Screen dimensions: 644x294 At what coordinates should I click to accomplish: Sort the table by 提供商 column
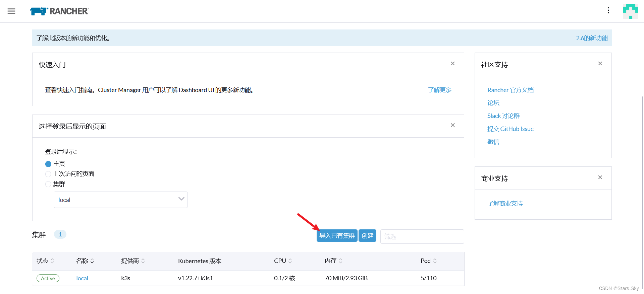pos(133,261)
